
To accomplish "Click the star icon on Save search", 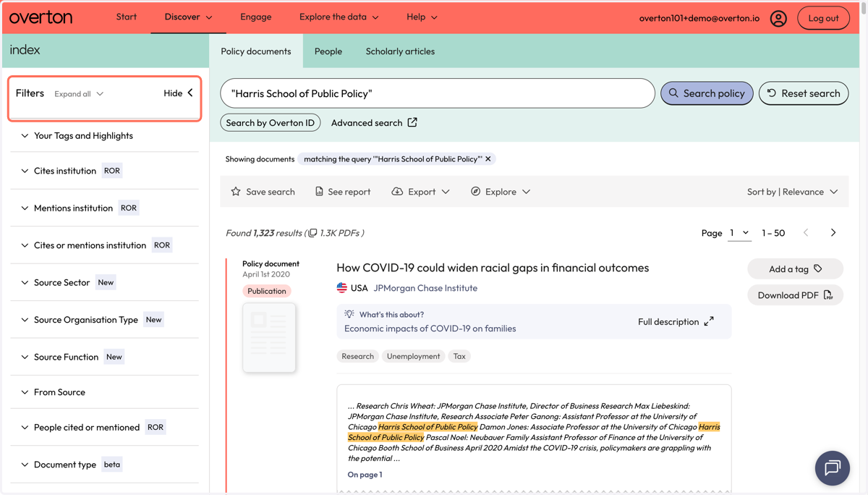I will click(236, 192).
